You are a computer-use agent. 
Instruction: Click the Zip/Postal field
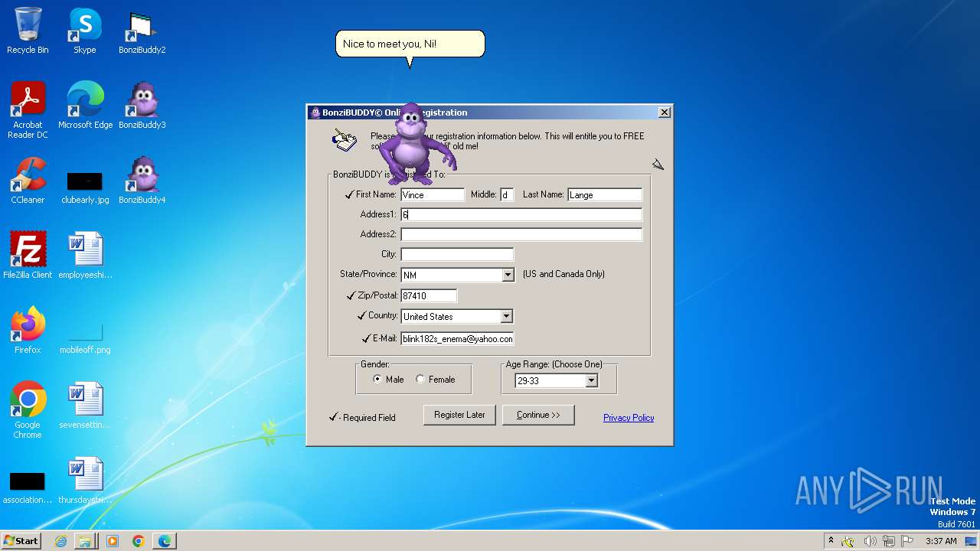[x=429, y=295]
